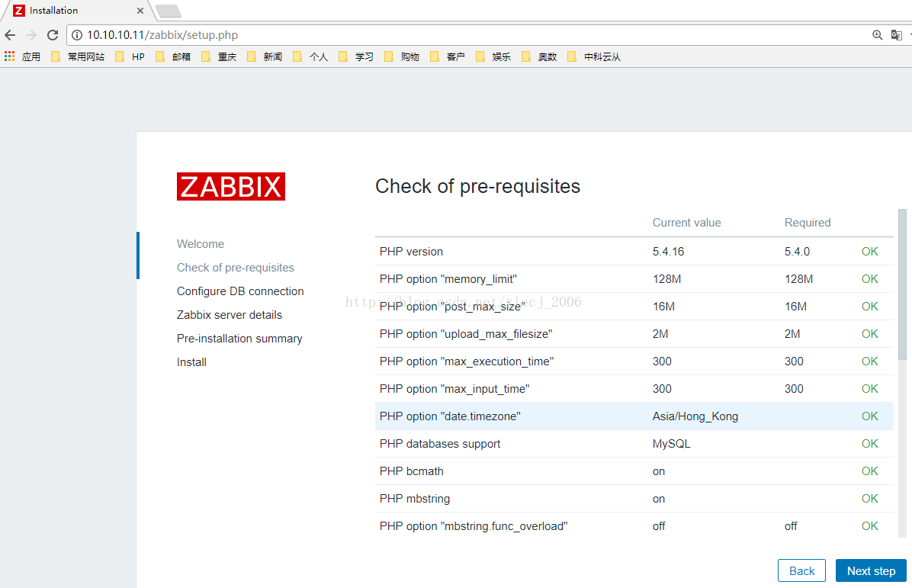This screenshot has width=912, height=588.
Task: Click the memory_limit option row label
Action: (x=448, y=278)
